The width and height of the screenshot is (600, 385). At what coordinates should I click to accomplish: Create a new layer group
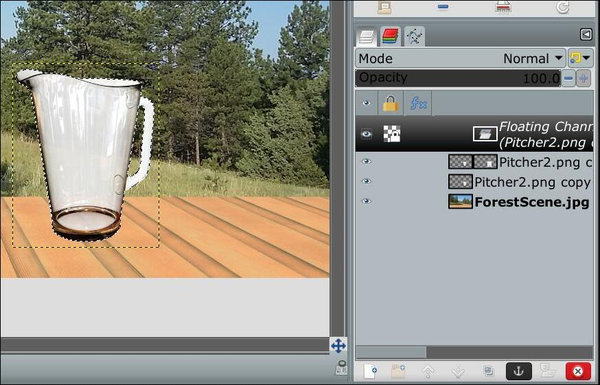click(399, 371)
